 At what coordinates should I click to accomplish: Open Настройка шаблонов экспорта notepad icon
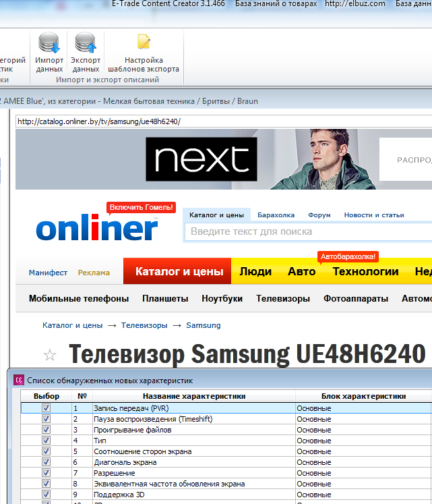coord(144,42)
